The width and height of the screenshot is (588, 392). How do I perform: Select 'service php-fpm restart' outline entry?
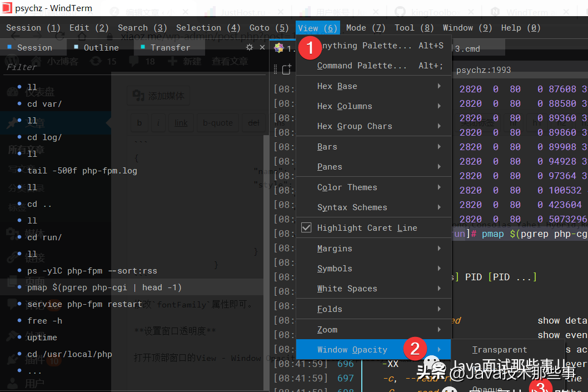84,304
